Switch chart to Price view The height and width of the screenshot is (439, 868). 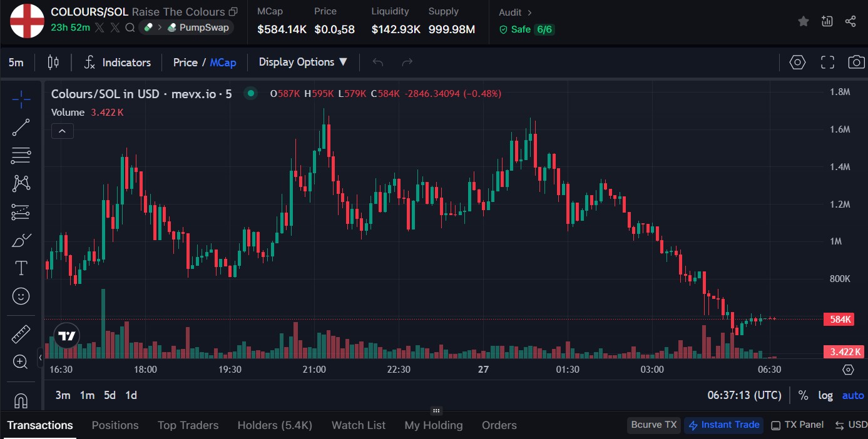pos(185,63)
